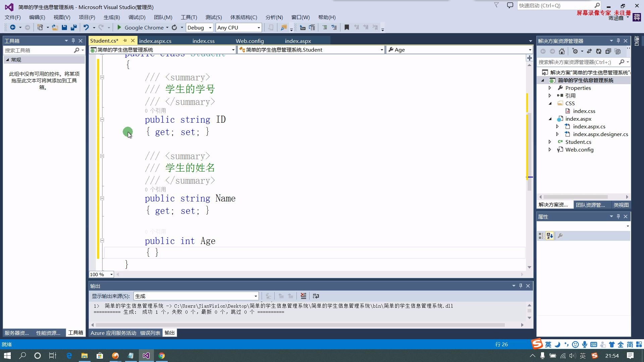Collapse the ID property code region
Screen dimensions: 644x362
(102, 119)
